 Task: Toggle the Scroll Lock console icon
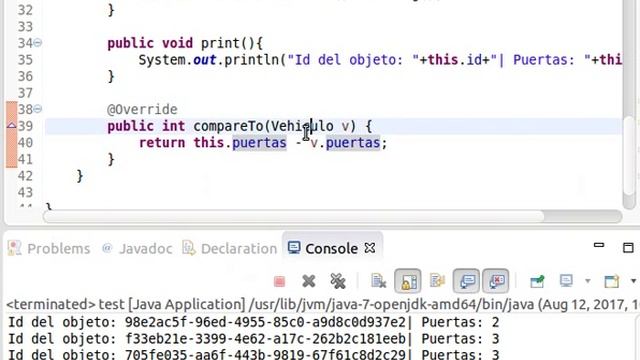408,281
